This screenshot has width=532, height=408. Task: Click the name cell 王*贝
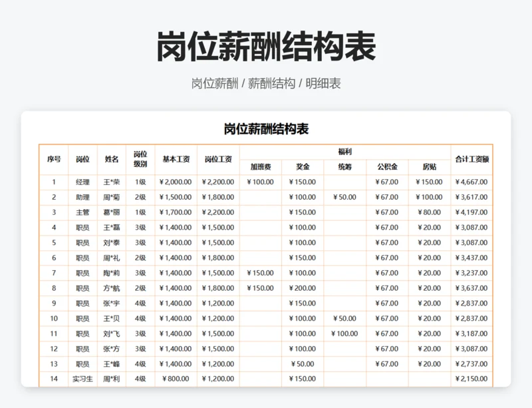tap(112, 319)
